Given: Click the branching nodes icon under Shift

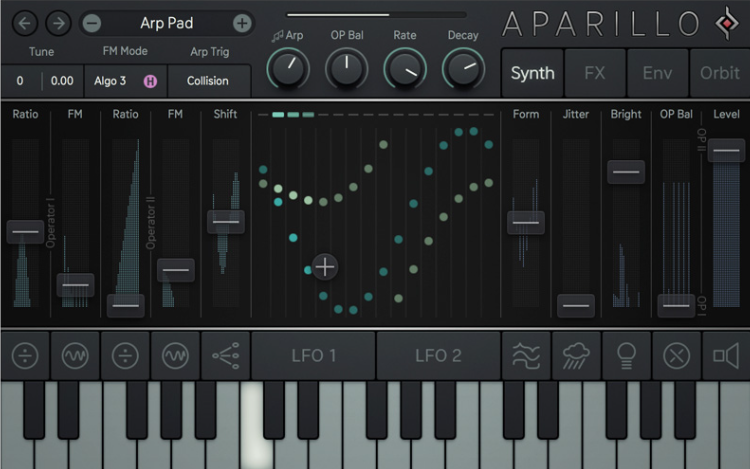Looking at the screenshot, I should click(x=226, y=356).
